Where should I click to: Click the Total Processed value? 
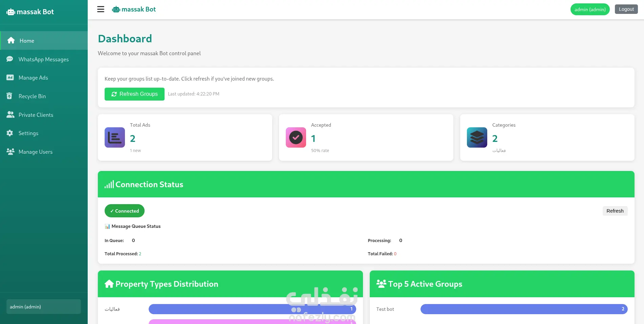coord(140,254)
